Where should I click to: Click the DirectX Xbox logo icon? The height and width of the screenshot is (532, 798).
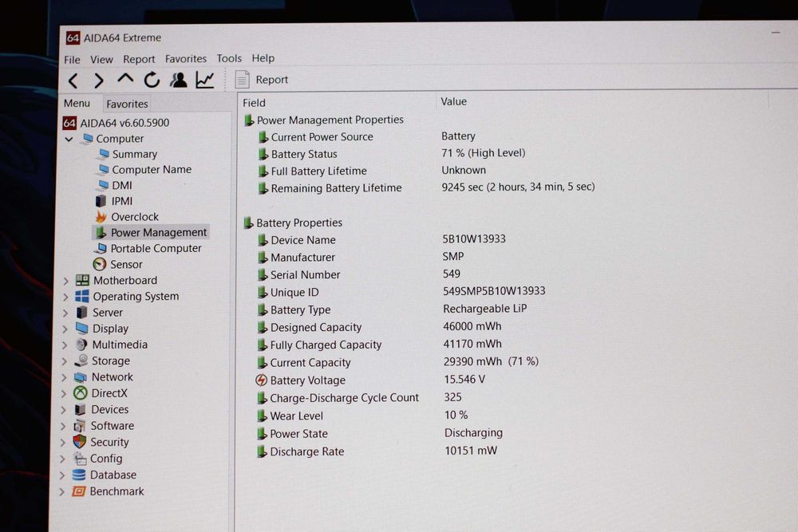81,392
